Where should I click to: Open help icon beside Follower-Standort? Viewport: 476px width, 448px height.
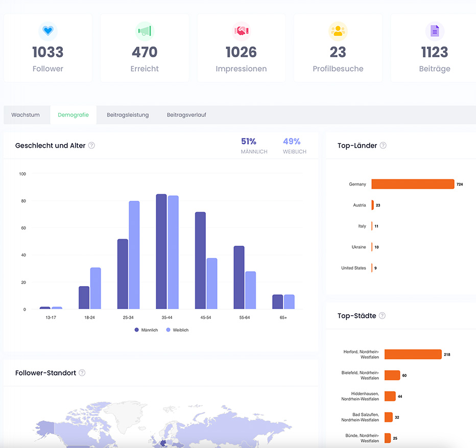click(82, 373)
